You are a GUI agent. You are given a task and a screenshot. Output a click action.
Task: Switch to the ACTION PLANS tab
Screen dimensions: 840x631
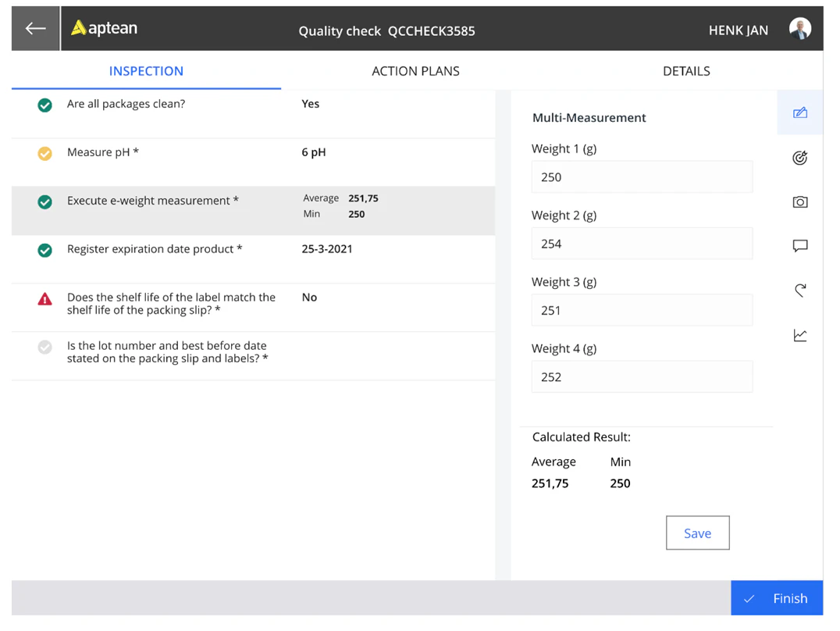[415, 70]
